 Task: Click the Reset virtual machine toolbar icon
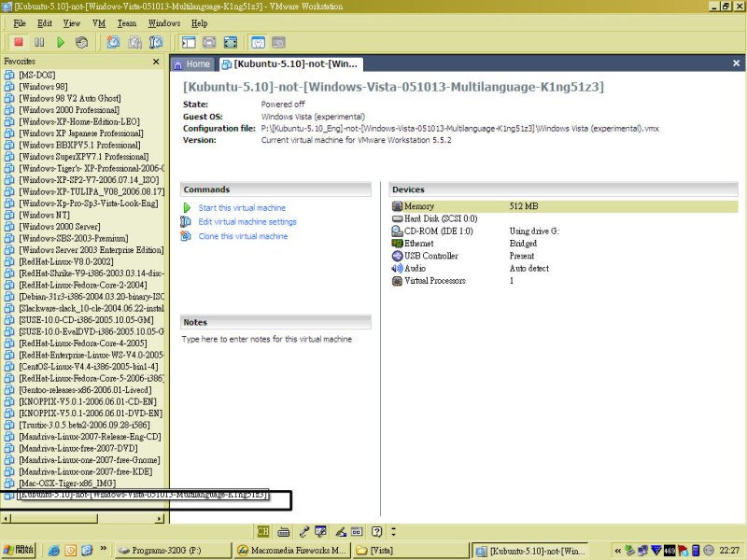click(x=81, y=42)
